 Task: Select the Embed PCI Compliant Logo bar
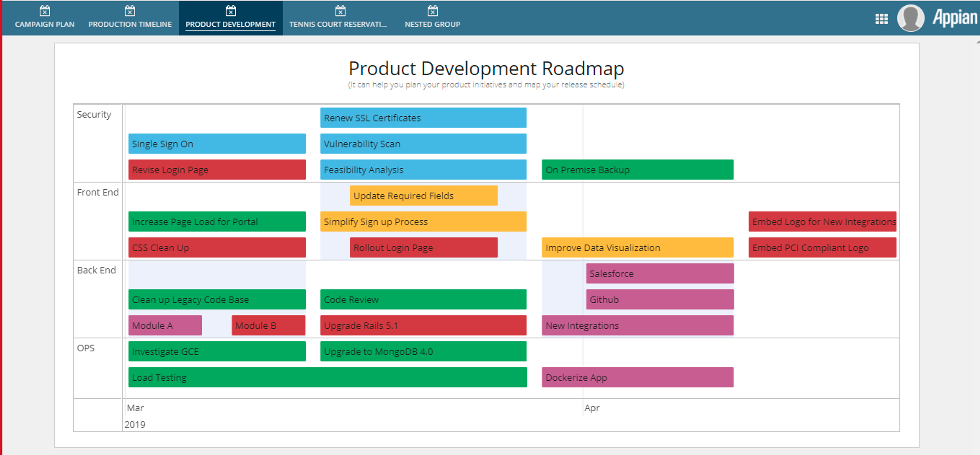(x=822, y=247)
